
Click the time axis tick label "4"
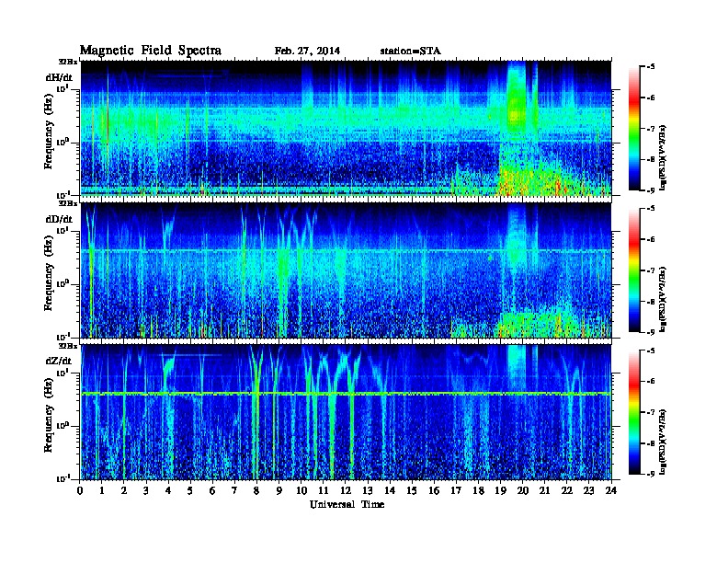pyautogui.click(x=168, y=490)
